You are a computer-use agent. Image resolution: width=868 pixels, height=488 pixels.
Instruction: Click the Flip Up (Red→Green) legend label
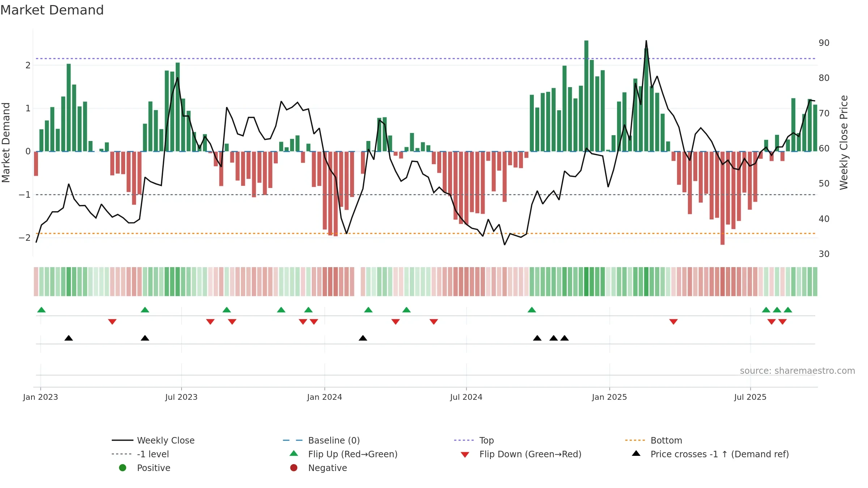(x=353, y=454)
